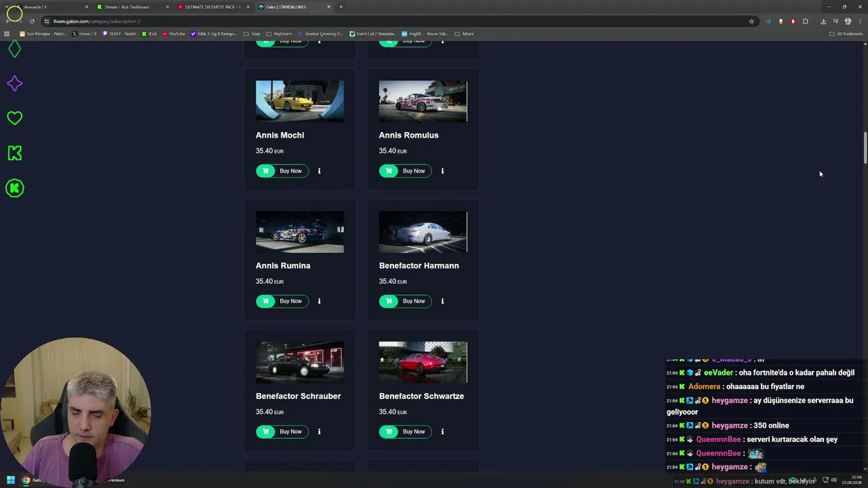Open the Benefactor Schwartze red car thumbnail
Screen dimensions: 868x488
point(423,362)
